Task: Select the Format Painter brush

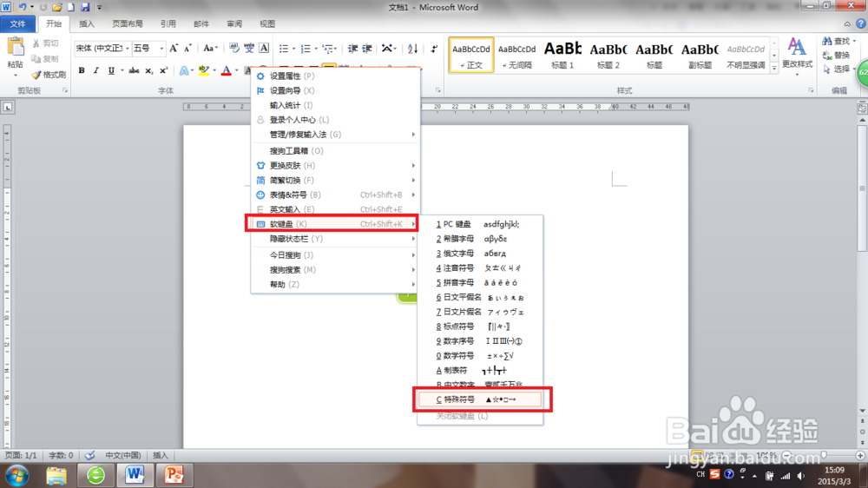Action: tap(36, 74)
